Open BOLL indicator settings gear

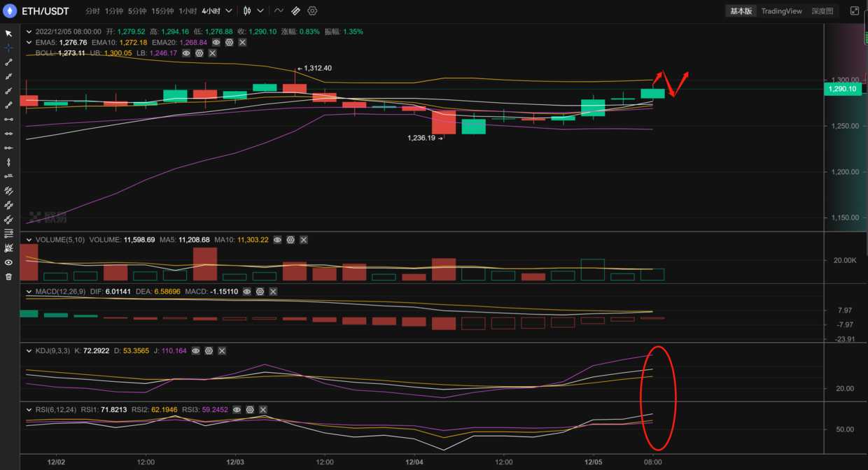tap(199, 53)
